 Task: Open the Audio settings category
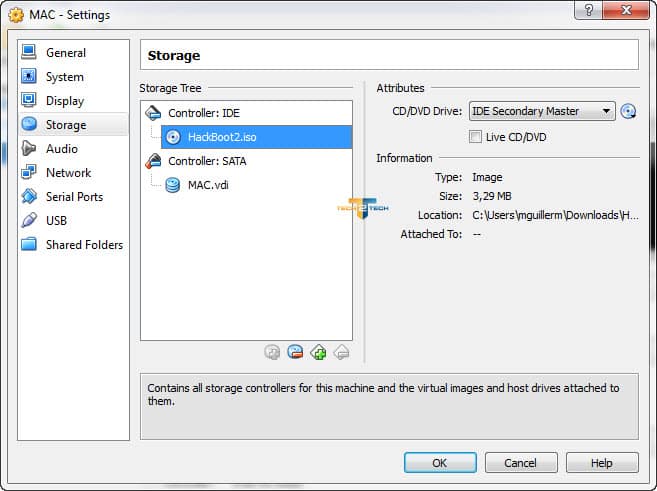tap(61, 149)
